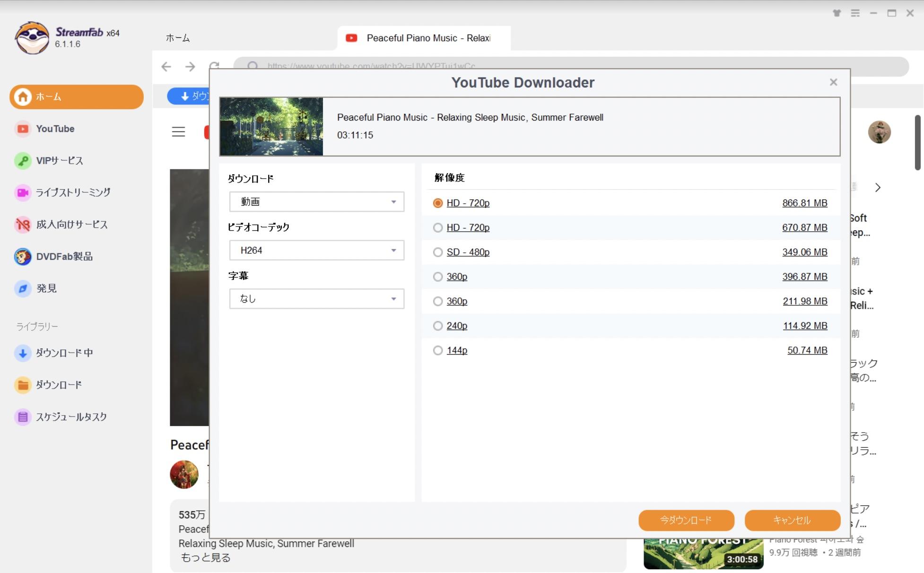
Task: Click もっと見る in video description
Action: 206,557
